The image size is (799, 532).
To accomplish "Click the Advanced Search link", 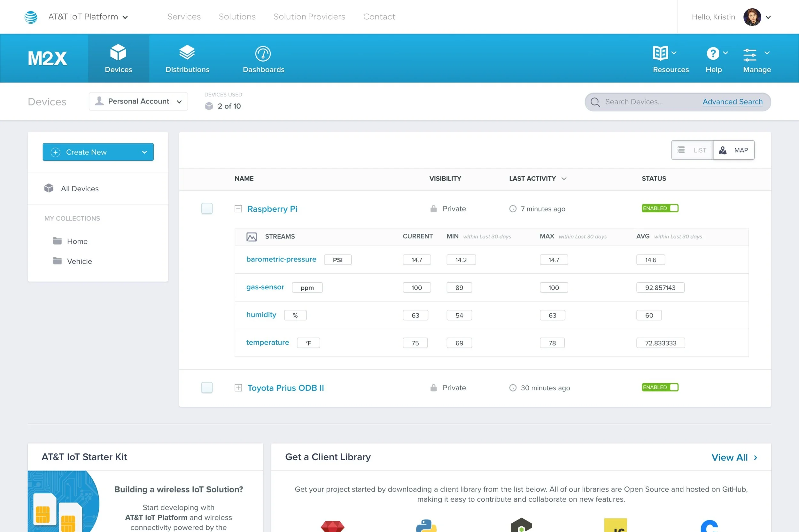I will 733,102.
